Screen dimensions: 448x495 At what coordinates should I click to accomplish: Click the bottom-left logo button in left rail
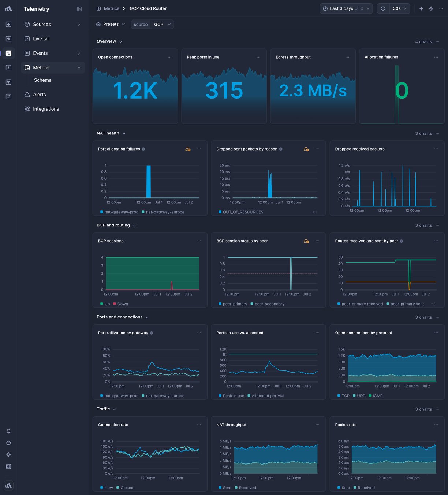tap(8, 485)
